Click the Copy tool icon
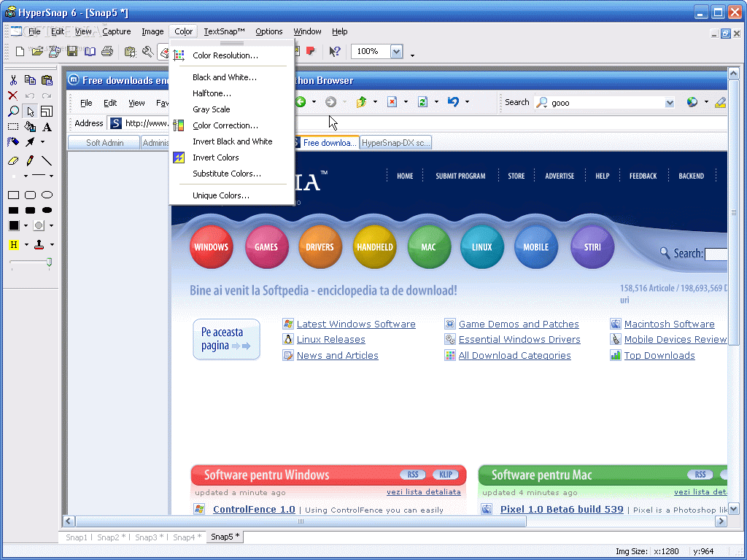 30,80
